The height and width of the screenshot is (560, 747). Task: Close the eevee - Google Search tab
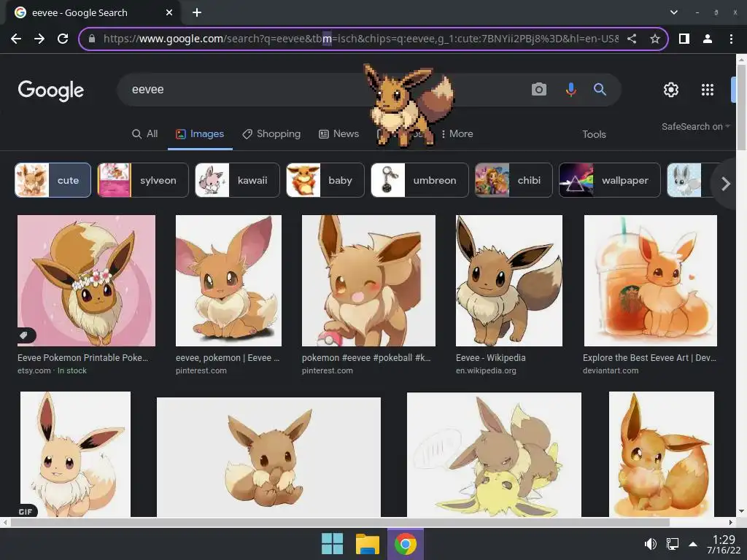[169, 13]
